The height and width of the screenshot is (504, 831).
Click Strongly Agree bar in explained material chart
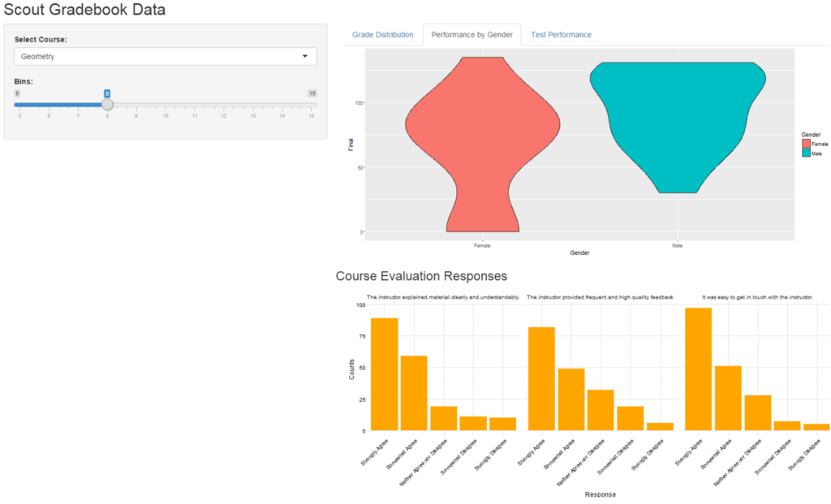(385, 373)
